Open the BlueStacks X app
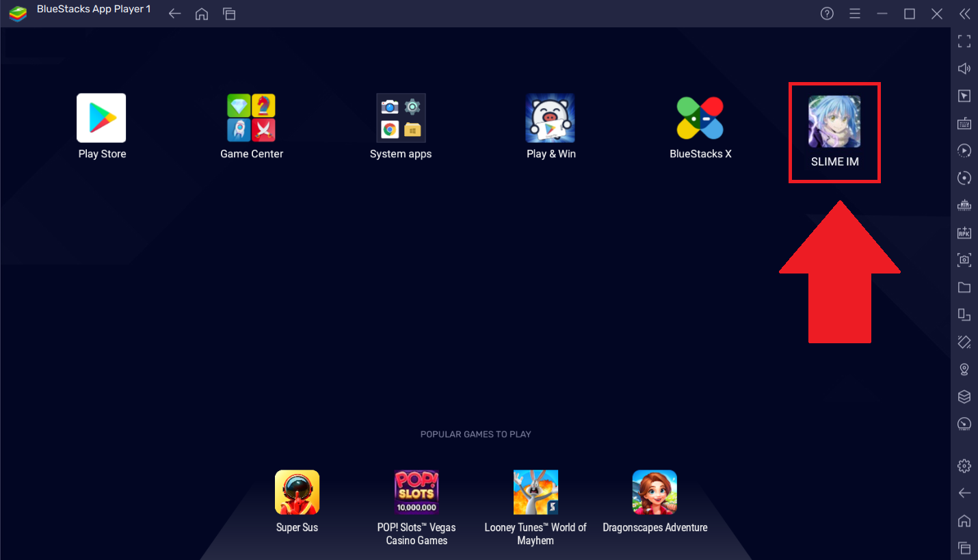This screenshot has width=978, height=560. point(700,118)
